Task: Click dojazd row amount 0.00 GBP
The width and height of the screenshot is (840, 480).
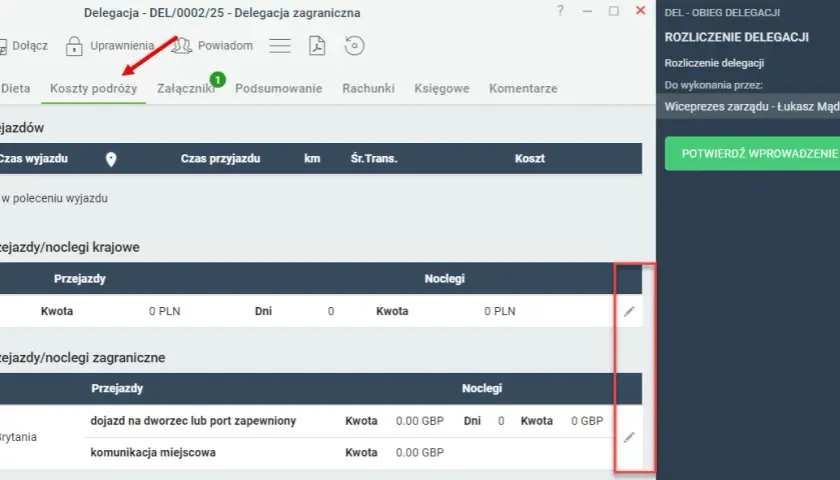Action: tap(420, 421)
